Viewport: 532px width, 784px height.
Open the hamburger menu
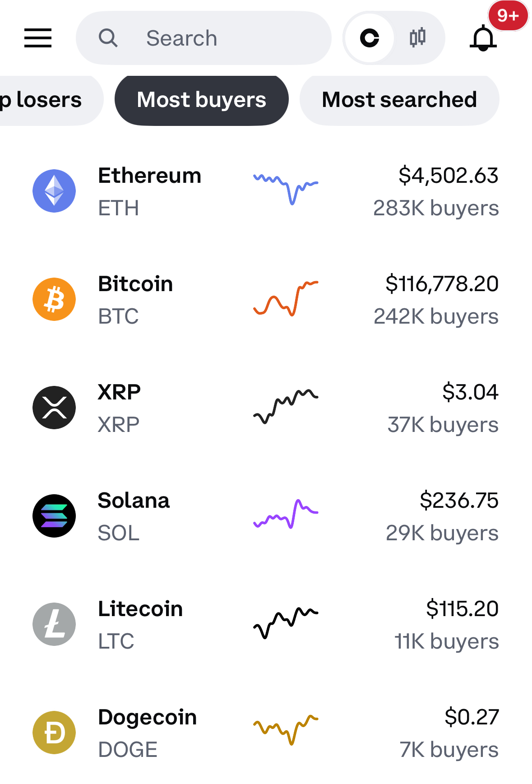[x=38, y=38]
